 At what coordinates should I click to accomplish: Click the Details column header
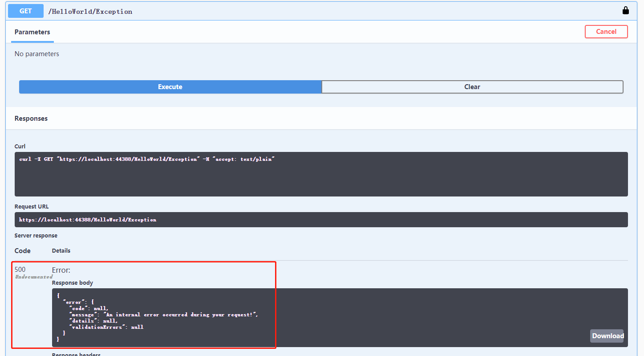(x=61, y=251)
